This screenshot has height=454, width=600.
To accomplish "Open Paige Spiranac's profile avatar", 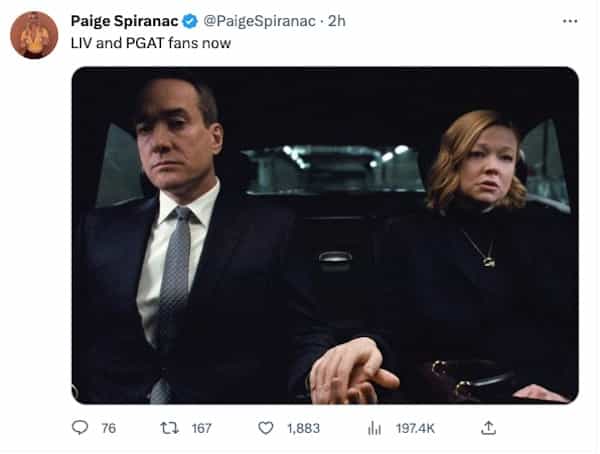I will coord(34,35).
